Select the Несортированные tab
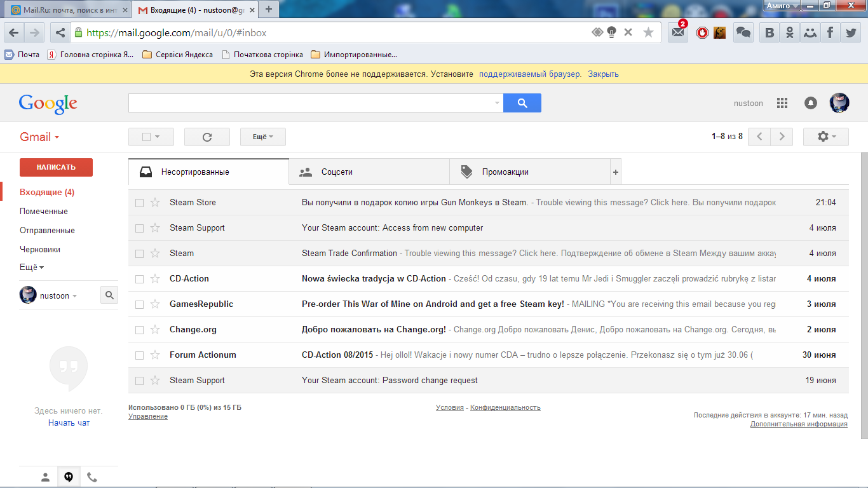The height and width of the screenshot is (488, 868). [x=208, y=172]
